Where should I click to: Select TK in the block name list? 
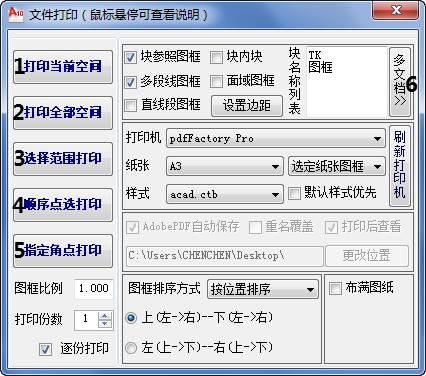click(x=315, y=55)
